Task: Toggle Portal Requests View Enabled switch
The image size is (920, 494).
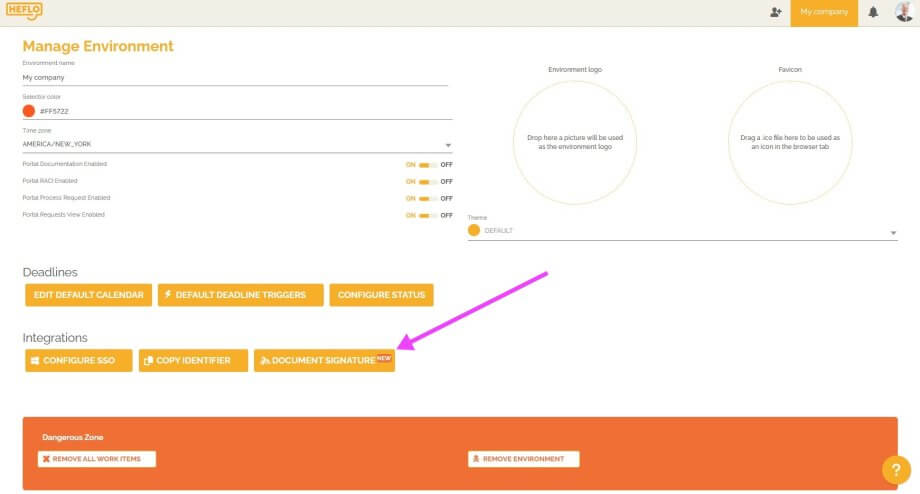Action: point(428,215)
